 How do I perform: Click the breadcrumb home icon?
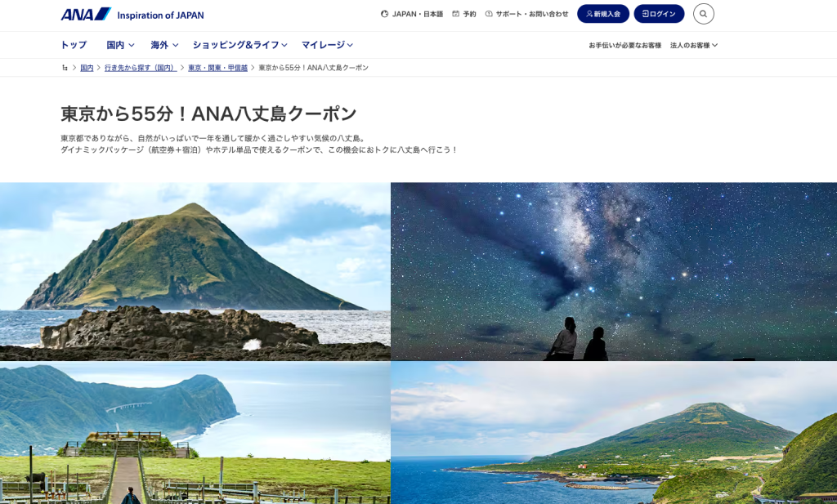click(65, 68)
